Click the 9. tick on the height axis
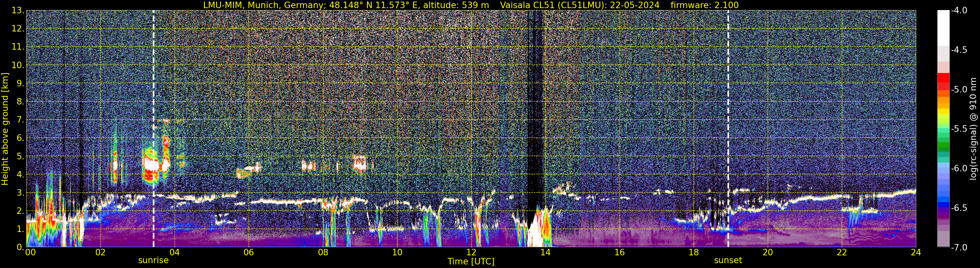Screen dimensions: 980x268 coord(20,83)
